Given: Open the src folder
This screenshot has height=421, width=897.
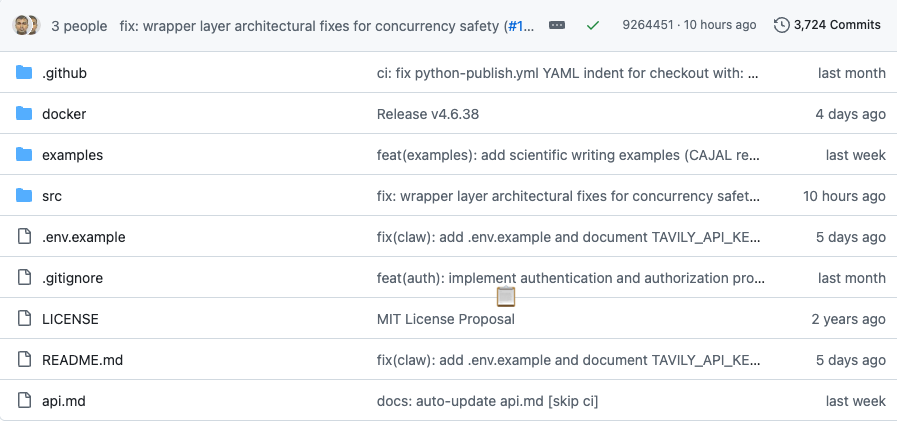Looking at the screenshot, I should (52, 196).
